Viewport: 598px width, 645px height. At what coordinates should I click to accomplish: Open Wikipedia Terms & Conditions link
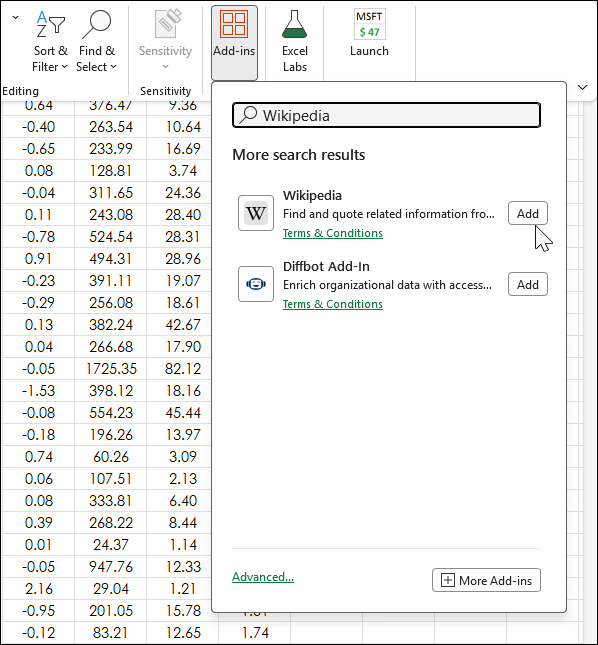coord(333,233)
